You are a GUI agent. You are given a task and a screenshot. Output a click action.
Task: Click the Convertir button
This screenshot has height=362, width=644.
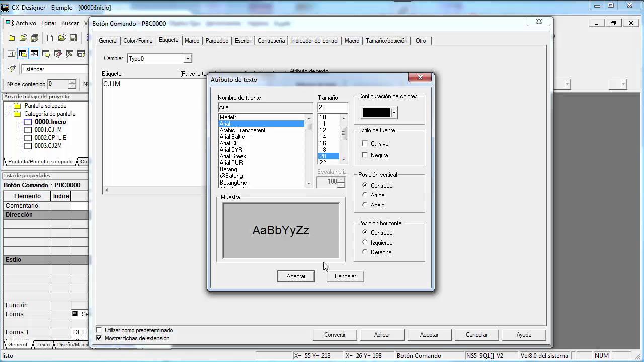335,335
